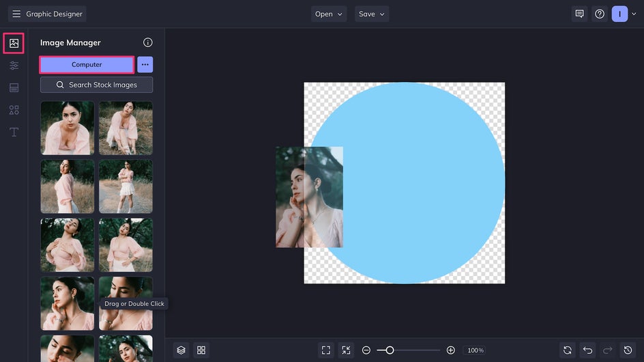Adjust the zoom slider handle
The height and width of the screenshot is (362, 644).
390,350
